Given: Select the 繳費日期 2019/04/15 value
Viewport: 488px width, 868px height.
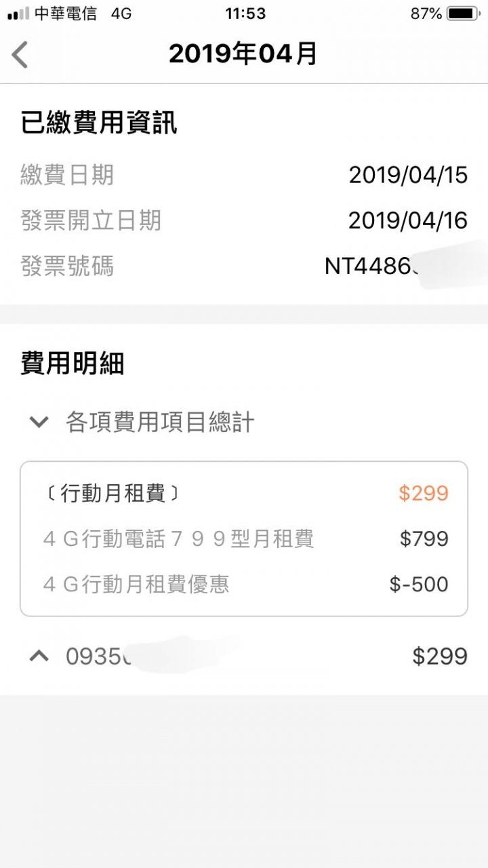Looking at the screenshot, I should click(x=408, y=175).
